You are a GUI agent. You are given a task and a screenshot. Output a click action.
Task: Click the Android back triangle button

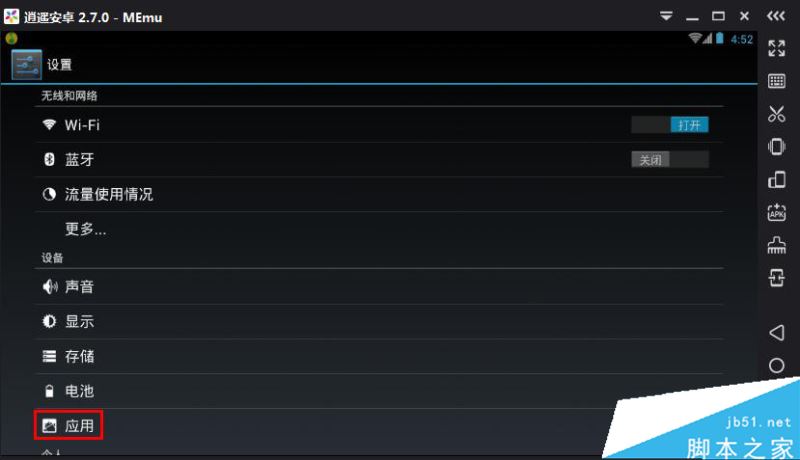pyautogui.click(x=777, y=333)
